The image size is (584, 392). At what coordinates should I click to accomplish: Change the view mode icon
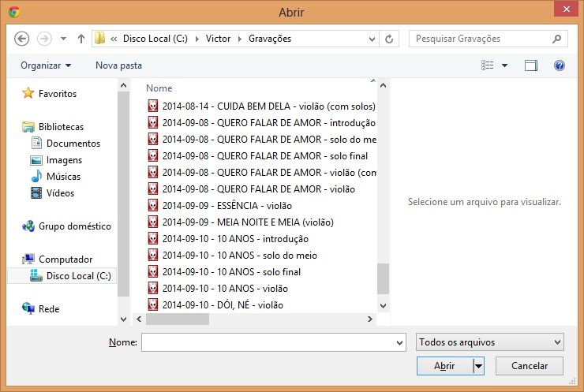tap(487, 65)
